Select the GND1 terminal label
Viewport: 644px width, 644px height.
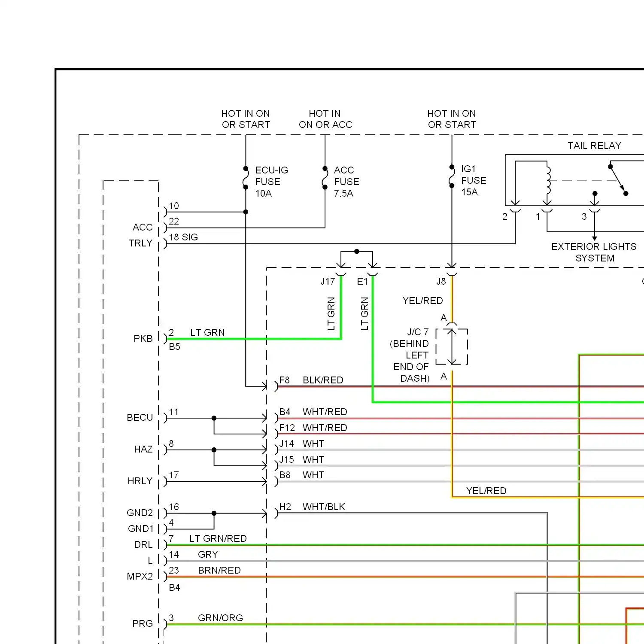click(140, 529)
